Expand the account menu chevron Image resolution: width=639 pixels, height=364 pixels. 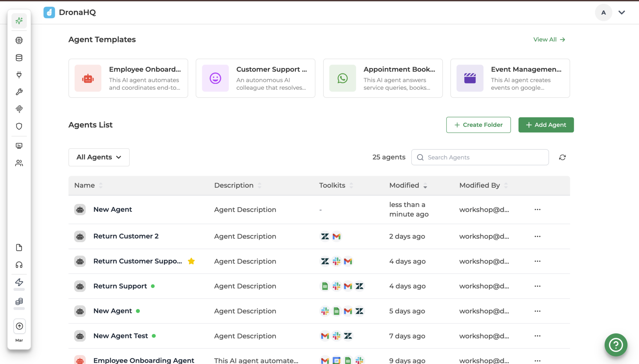tap(622, 12)
